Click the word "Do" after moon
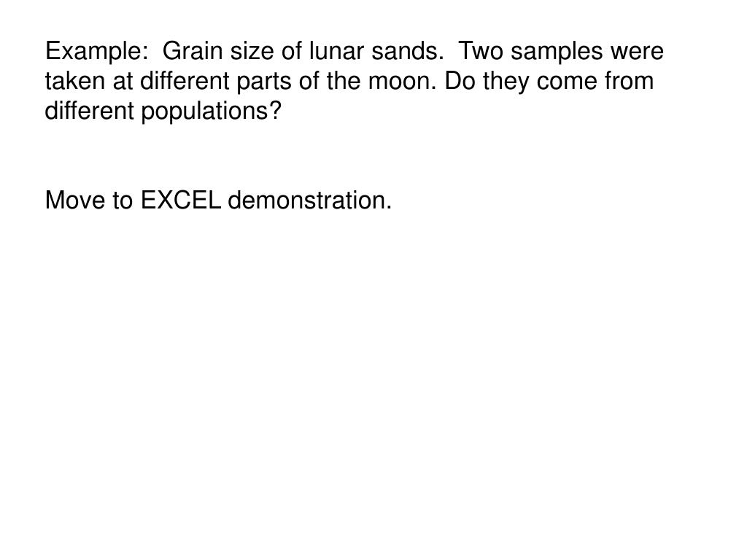747x560 pixels. tap(460, 80)
